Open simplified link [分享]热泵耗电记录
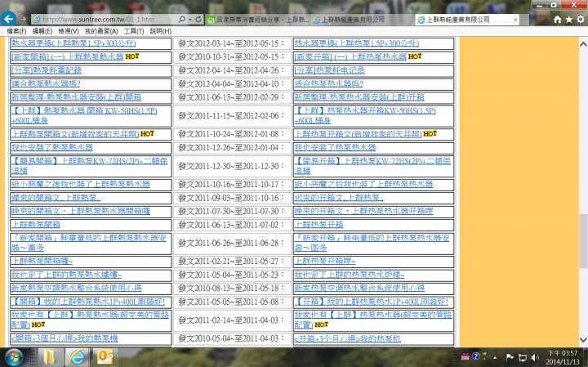The width and height of the screenshot is (588, 367). (x=330, y=70)
